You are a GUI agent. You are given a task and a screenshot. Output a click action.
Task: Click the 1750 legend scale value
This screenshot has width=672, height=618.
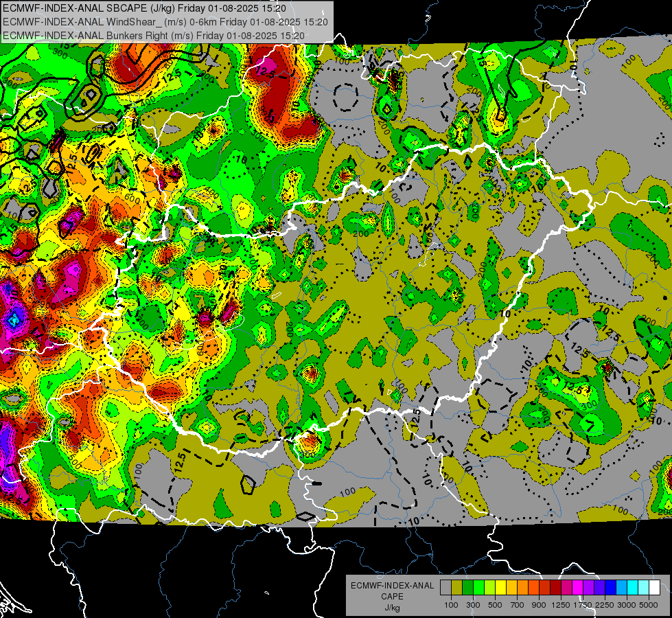(x=583, y=605)
